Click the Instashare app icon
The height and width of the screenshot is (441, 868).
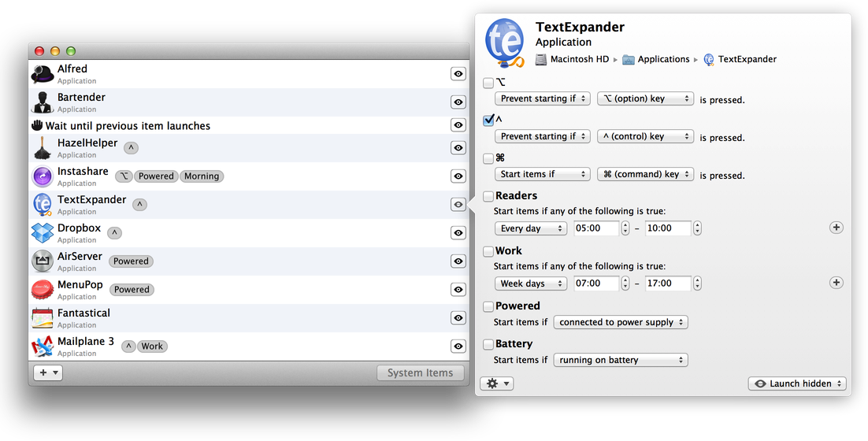click(x=43, y=176)
